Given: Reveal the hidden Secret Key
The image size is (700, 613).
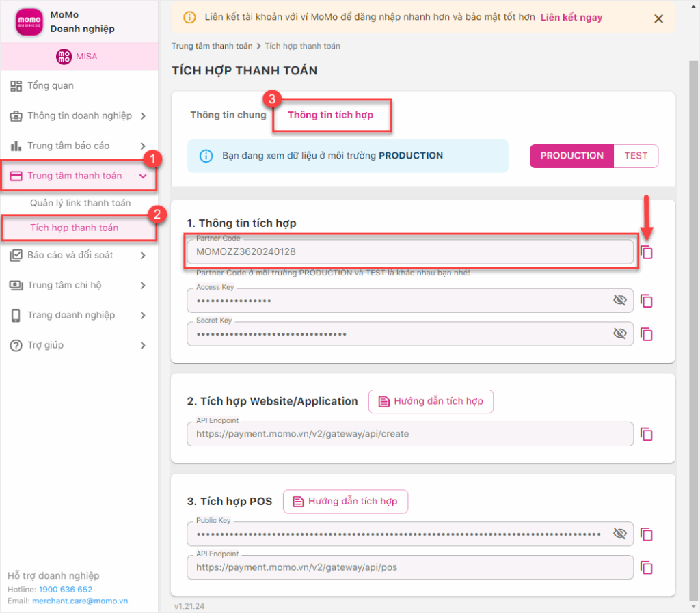Looking at the screenshot, I should pyautogui.click(x=620, y=333).
